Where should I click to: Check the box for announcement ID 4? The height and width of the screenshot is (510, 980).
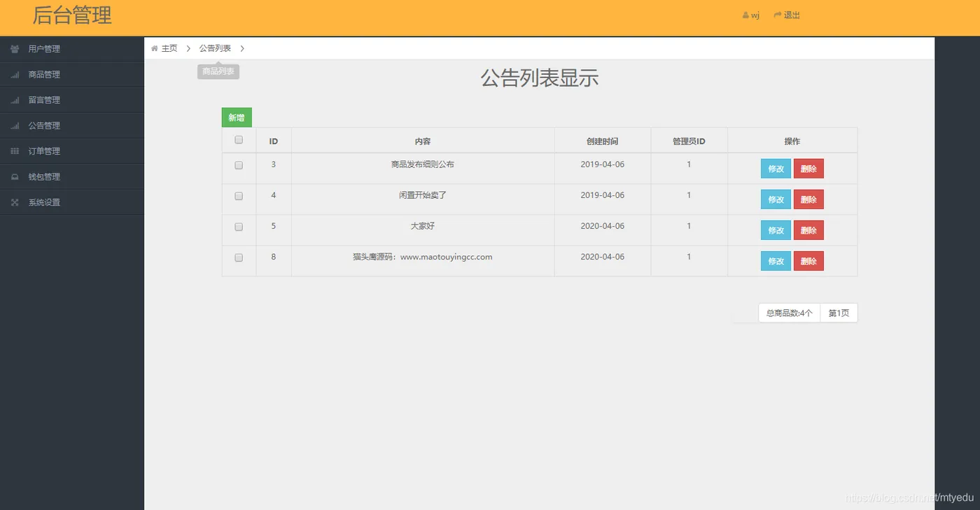(239, 196)
